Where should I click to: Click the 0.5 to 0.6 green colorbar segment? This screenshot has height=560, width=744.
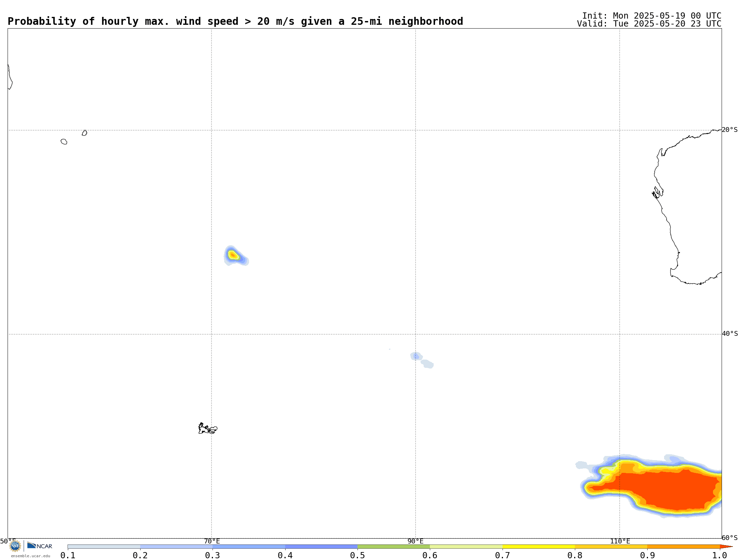click(x=394, y=547)
